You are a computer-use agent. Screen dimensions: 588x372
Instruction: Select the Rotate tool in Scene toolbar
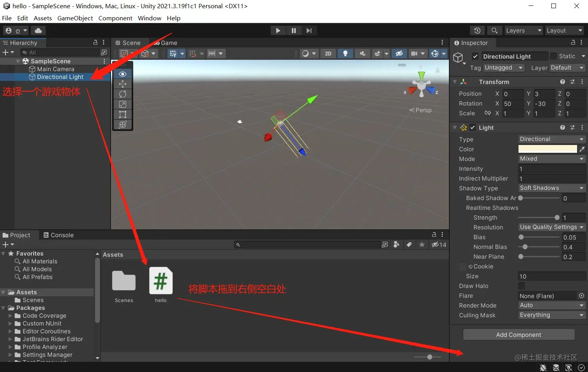[122, 94]
